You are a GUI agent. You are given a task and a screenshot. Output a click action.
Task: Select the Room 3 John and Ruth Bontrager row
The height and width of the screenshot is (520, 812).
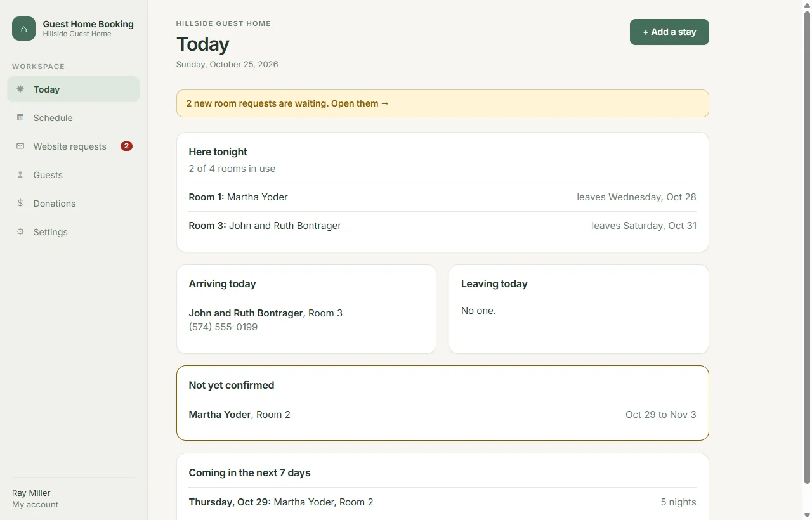pos(442,226)
